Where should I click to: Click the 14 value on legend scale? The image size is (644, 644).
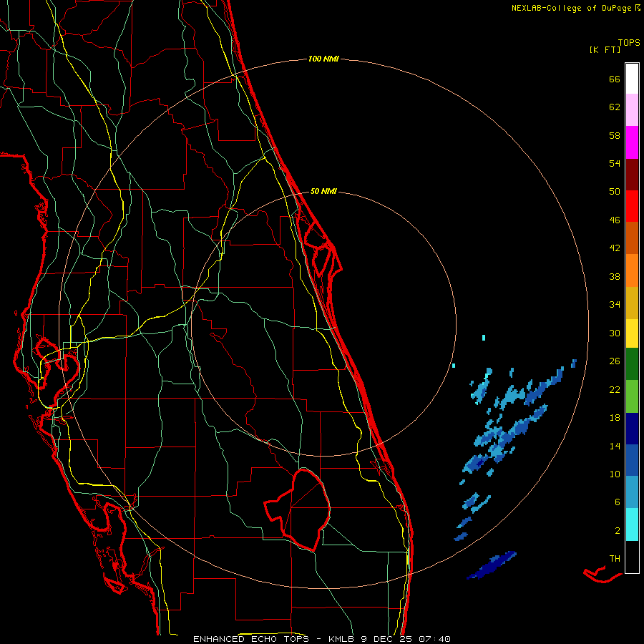pos(615,446)
